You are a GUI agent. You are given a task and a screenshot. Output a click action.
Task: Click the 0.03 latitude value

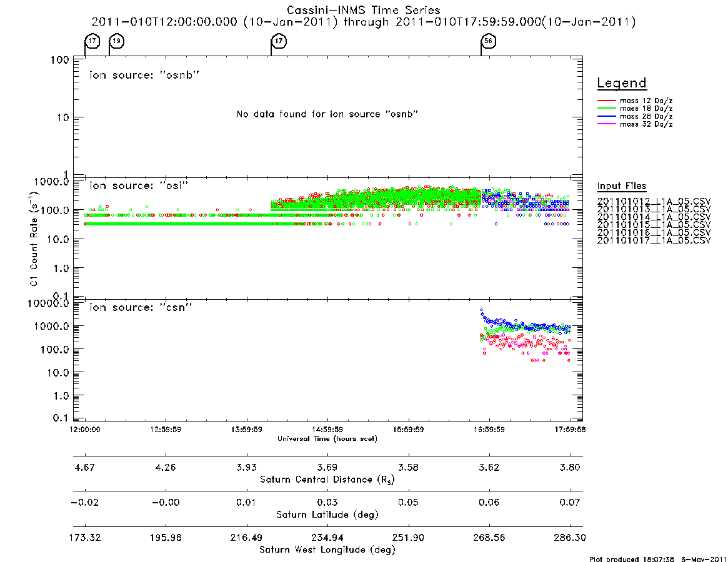point(327,503)
